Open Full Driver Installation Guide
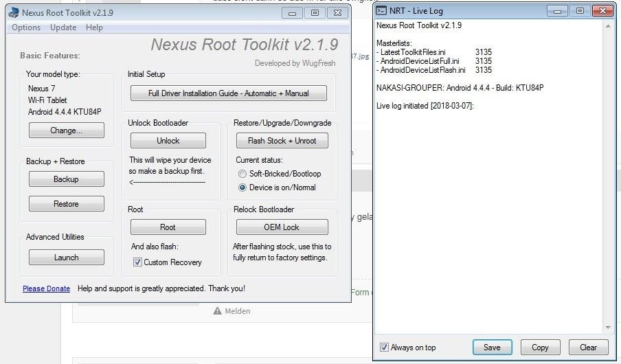This screenshot has width=621, height=364. point(229,93)
